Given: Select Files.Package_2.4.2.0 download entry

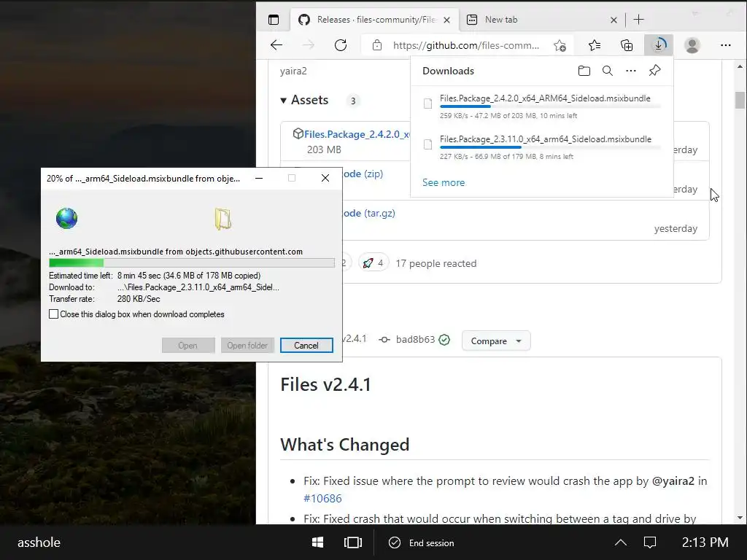Looking at the screenshot, I should 542,106.
